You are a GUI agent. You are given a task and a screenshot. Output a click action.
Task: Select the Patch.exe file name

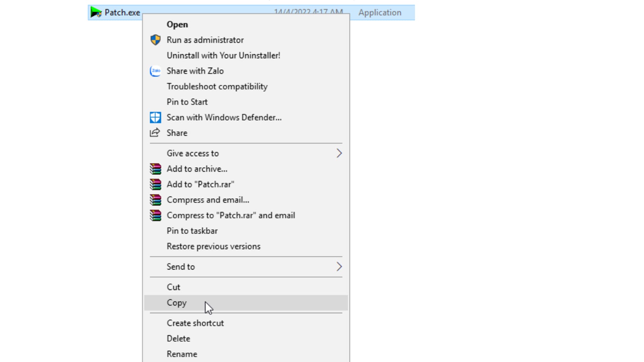(x=122, y=12)
